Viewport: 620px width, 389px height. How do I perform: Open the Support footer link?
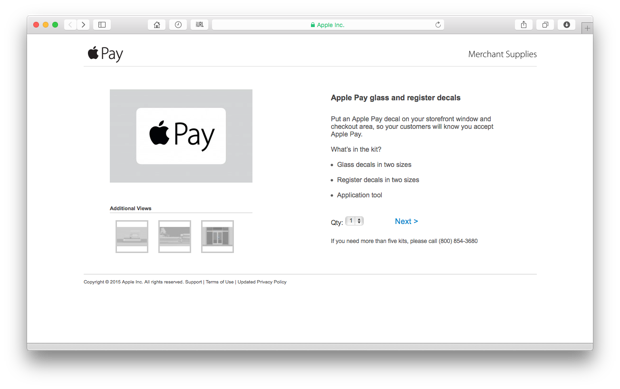pos(193,282)
